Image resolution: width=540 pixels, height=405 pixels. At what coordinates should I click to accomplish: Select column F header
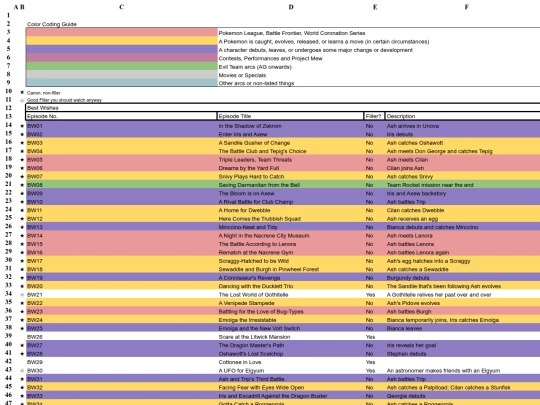(467, 7)
